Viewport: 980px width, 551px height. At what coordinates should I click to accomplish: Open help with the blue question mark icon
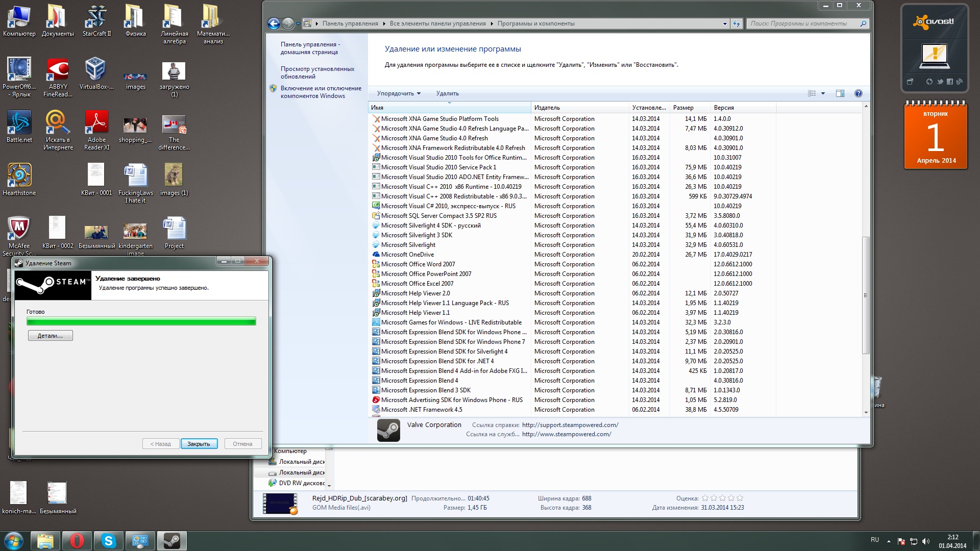(x=858, y=93)
